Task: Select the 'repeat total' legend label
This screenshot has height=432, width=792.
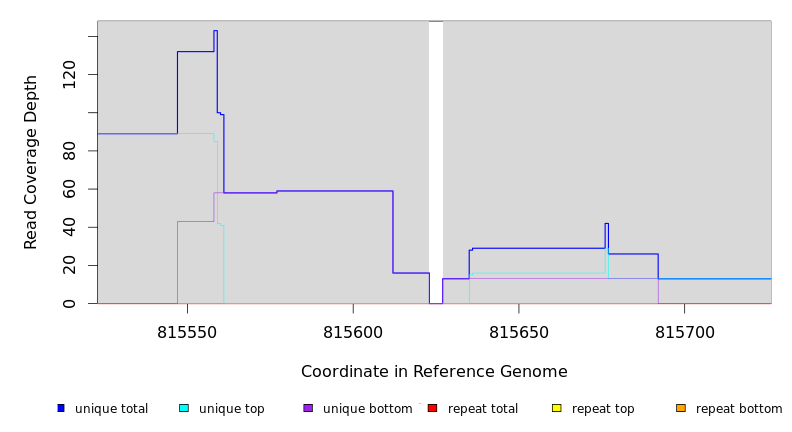Action: (x=483, y=409)
